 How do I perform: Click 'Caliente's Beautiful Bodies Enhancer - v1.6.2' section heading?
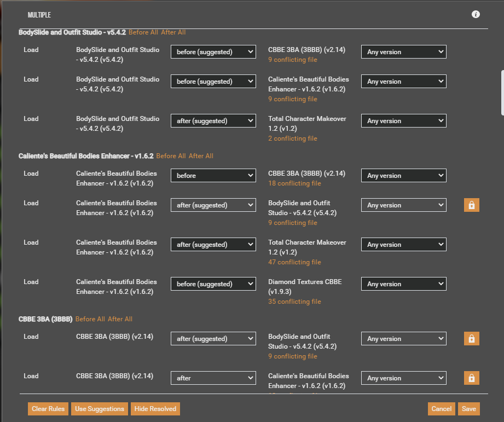(86, 156)
